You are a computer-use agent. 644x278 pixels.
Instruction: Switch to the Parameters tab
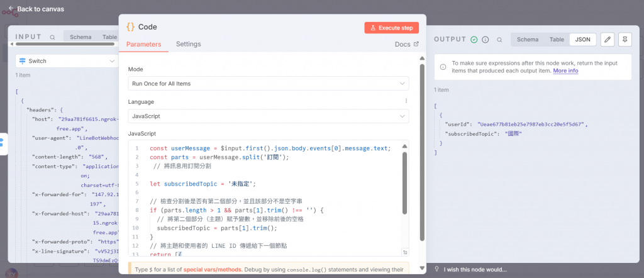tap(143, 45)
